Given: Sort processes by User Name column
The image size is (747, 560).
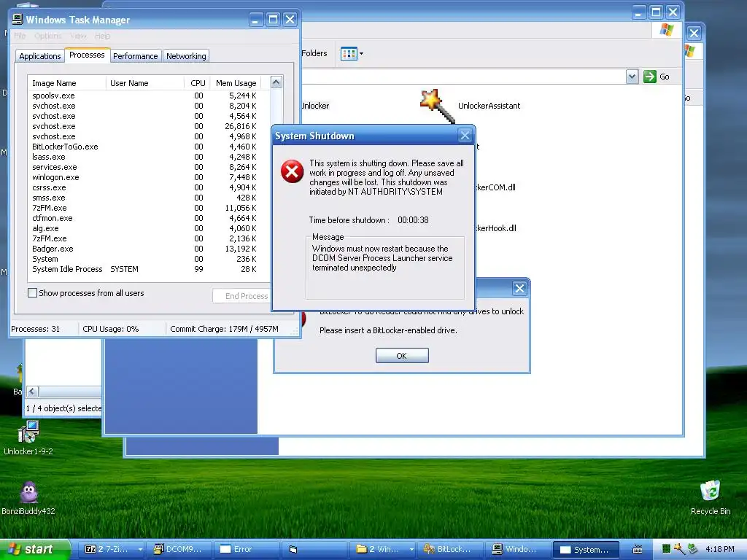Looking at the screenshot, I should pos(145,83).
